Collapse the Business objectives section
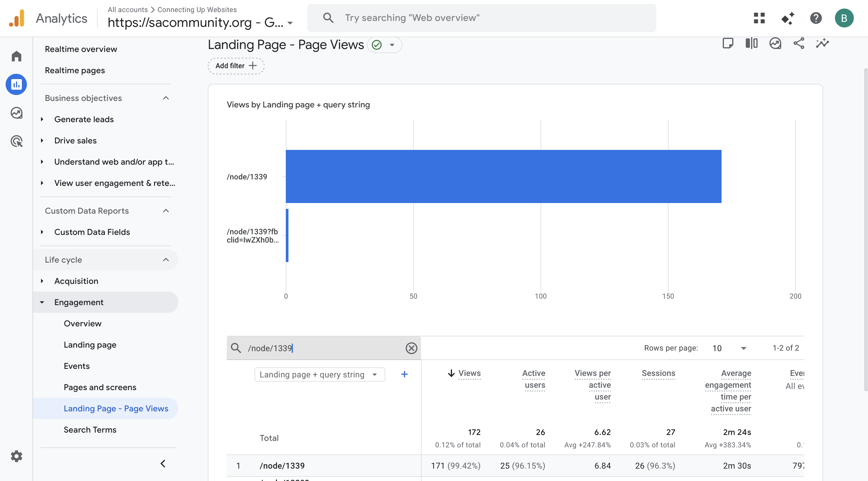This screenshot has height=481, width=868. [x=166, y=98]
